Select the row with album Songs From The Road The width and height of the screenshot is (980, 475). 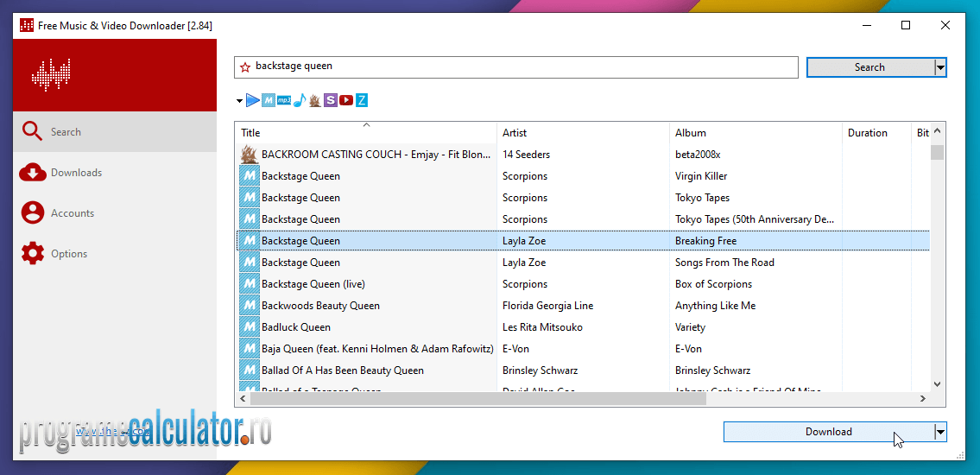pyautogui.click(x=583, y=263)
